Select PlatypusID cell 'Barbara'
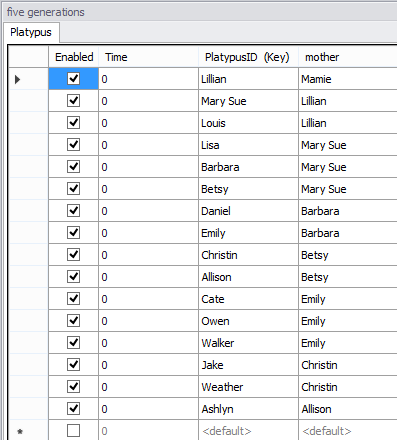Image resolution: width=397 pixels, height=440 pixels. [248, 167]
